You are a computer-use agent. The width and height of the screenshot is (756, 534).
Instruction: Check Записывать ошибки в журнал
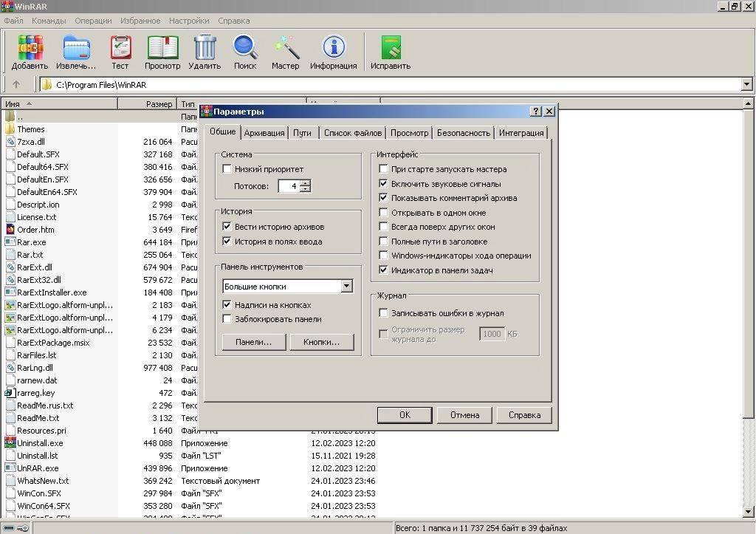pos(383,312)
